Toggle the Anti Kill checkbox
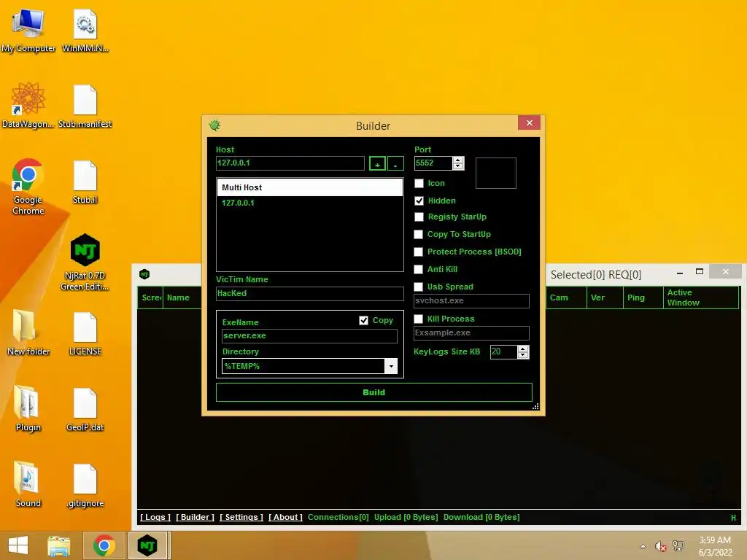The image size is (747, 560). (x=419, y=270)
